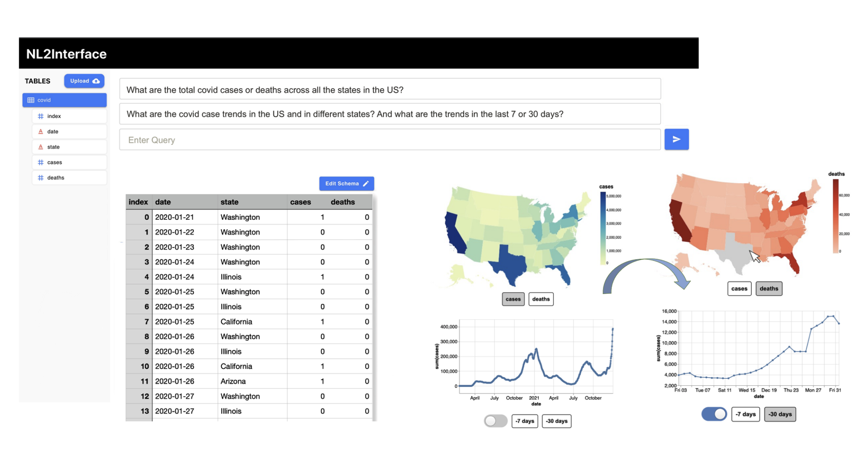
Task: Select cases under the red deaths map
Action: (739, 289)
